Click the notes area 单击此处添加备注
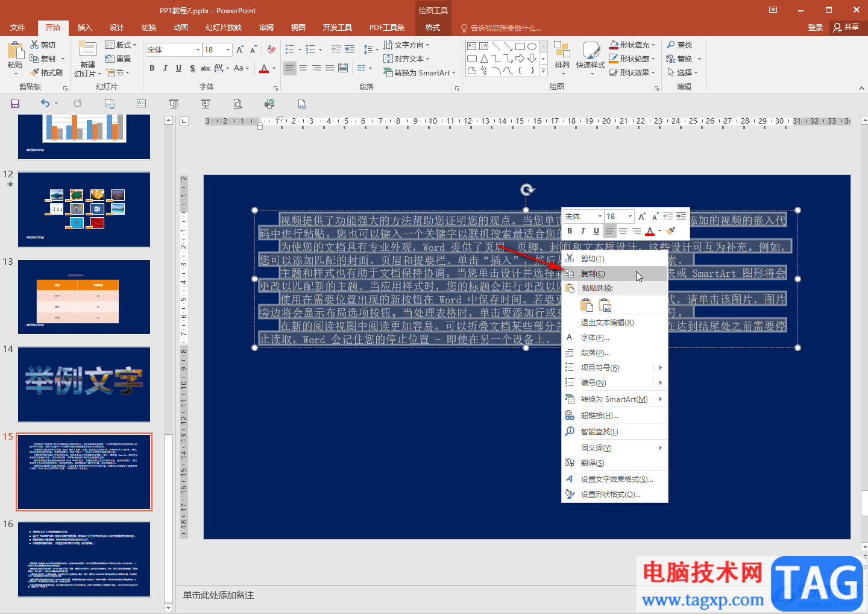 pyautogui.click(x=219, y=595)
